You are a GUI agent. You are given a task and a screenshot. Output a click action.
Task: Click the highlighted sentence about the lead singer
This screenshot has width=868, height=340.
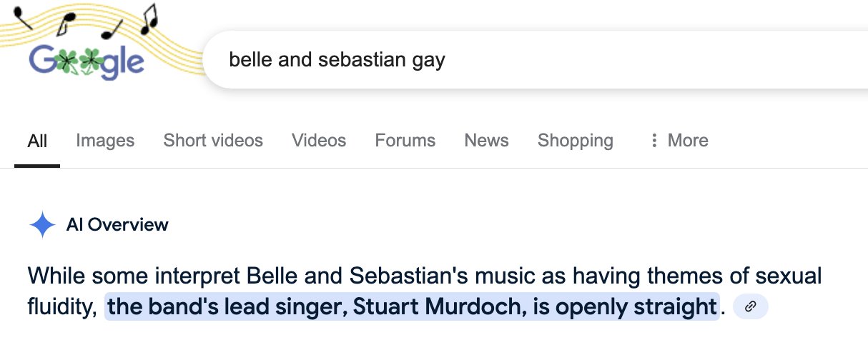click(411, 307)
